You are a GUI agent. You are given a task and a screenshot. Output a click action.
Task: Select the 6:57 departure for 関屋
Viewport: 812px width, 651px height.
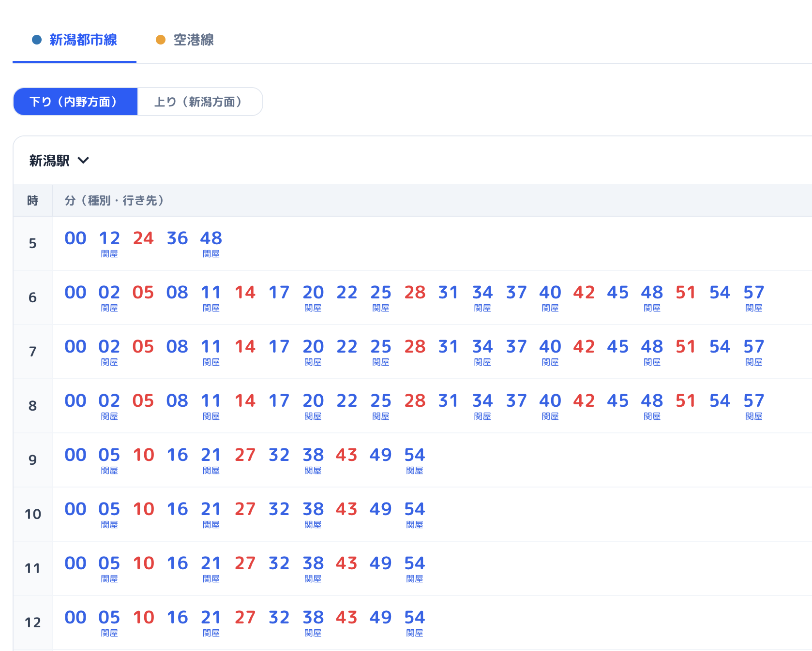pyautogui.click(x=754, y=297)
